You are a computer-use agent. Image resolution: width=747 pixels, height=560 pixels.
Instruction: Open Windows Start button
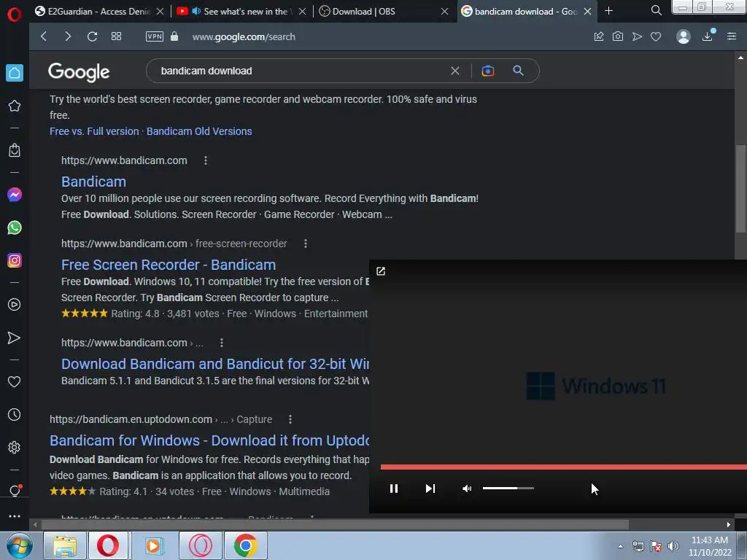20,545
